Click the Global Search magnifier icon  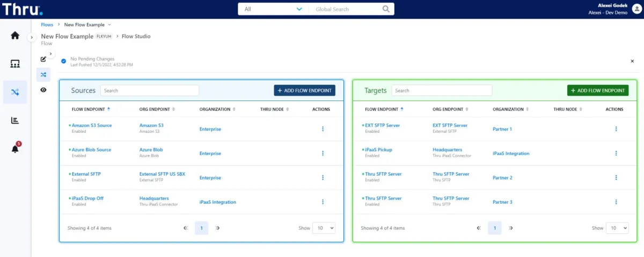(386, 9)
